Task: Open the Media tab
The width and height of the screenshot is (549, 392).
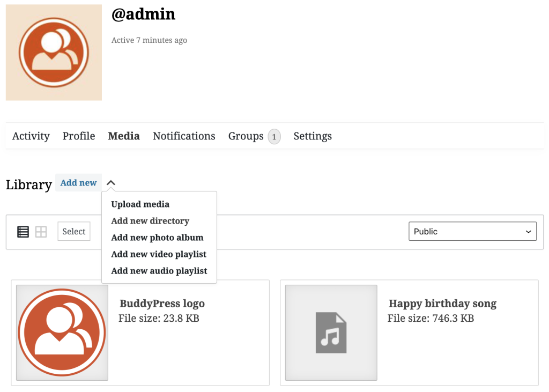Action: tap(124, 136)
